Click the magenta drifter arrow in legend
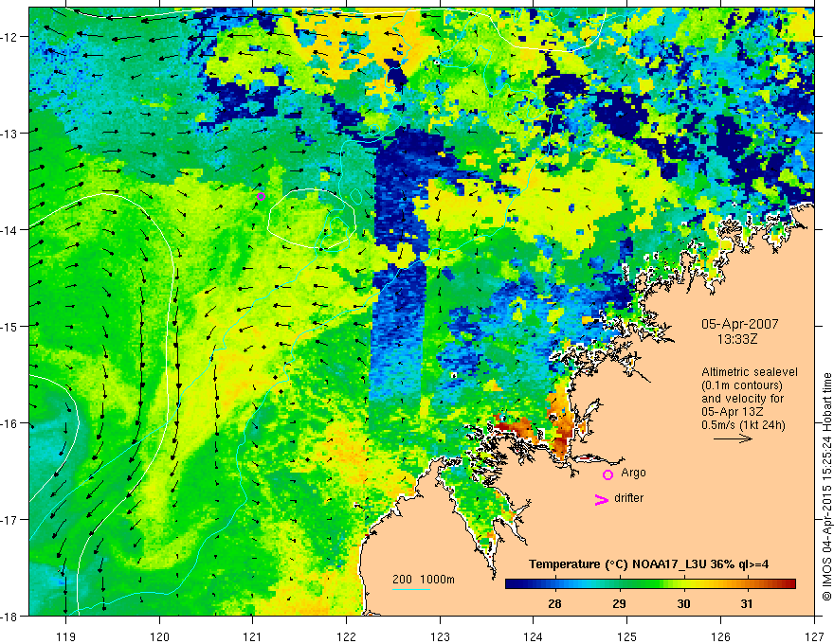834x644 pixels. 601,499
